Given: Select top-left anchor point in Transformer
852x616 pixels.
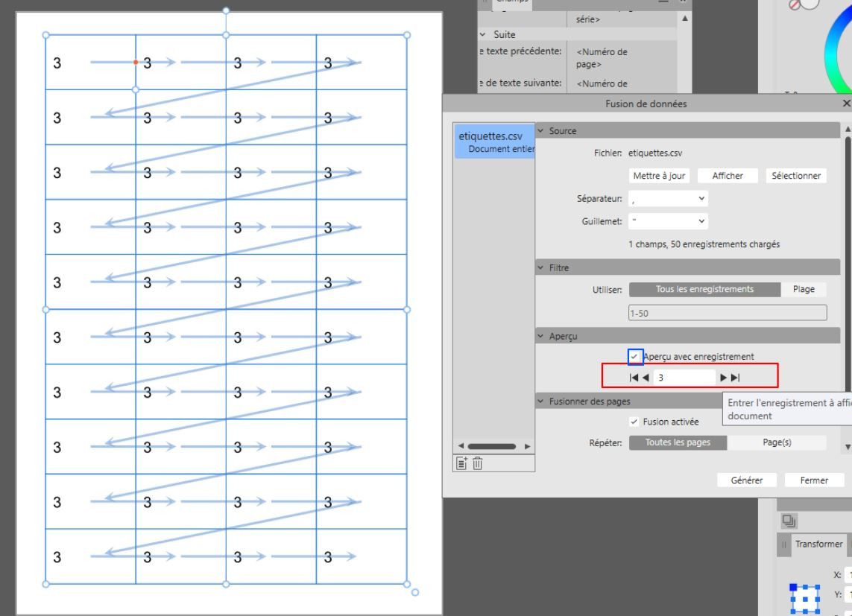Looking at the screenshot, I should pos(793,587).
